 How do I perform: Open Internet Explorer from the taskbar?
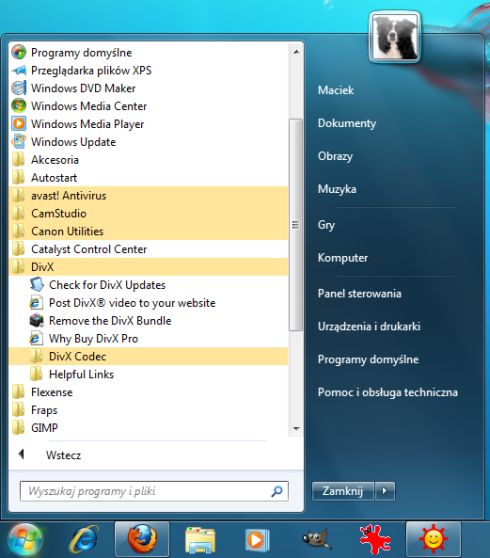tap(84, 540)
